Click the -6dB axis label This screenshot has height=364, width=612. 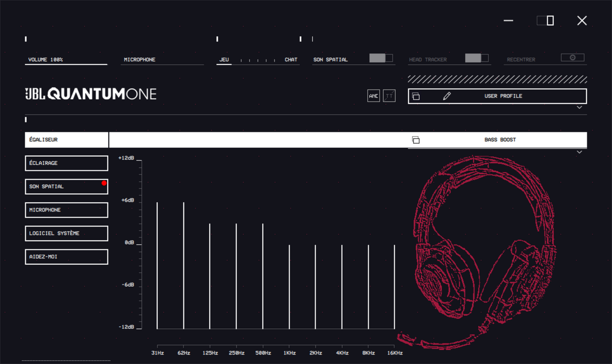127,285
